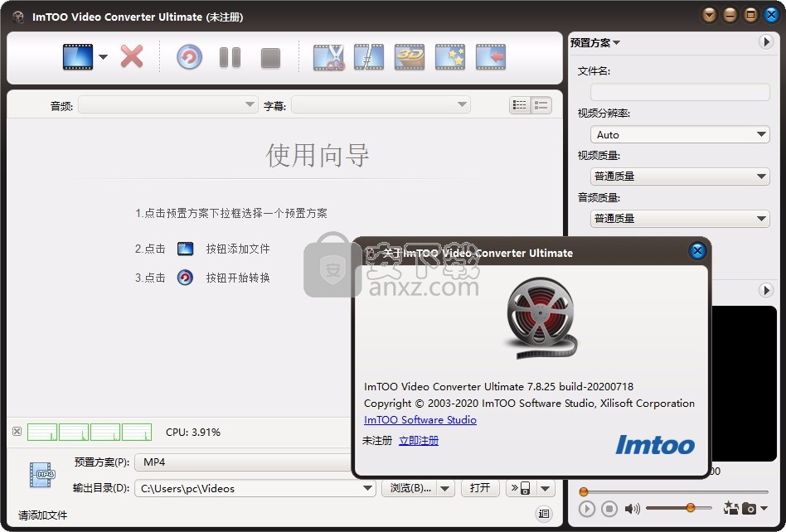Open the browse button dropdown arrow

click(445, 488)
